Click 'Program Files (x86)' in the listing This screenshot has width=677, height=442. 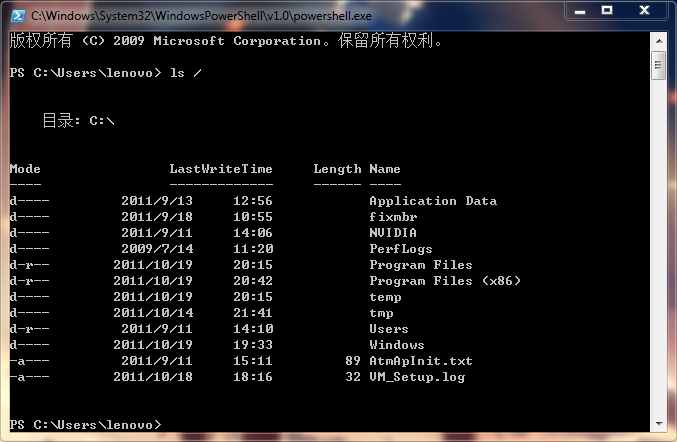pyautogui.click(x=444, y=281)
